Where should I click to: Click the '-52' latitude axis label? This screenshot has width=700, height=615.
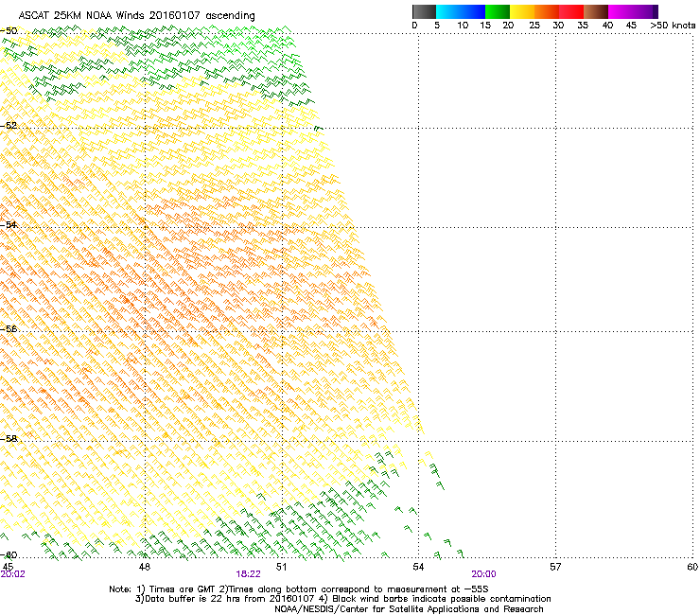click(x=9, y=126)
